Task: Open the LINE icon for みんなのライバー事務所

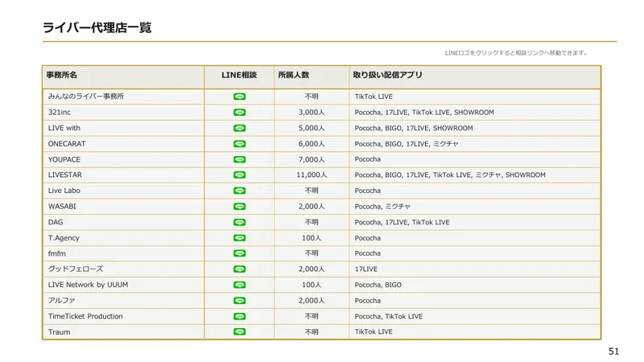Action: 239,97
